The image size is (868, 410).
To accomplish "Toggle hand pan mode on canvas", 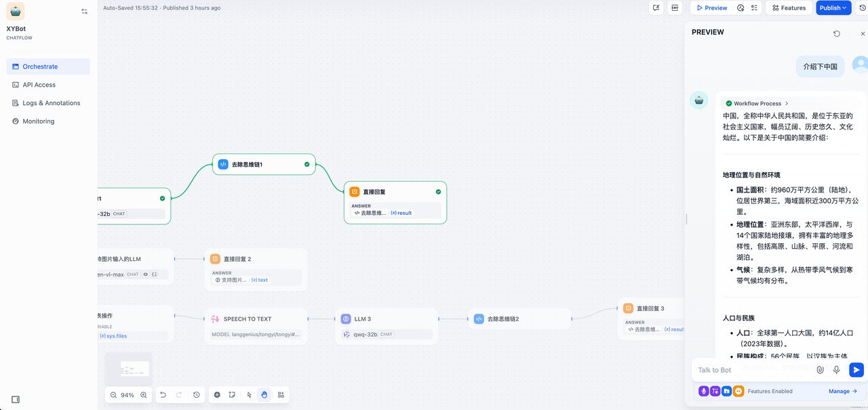I will click(264, 395).
